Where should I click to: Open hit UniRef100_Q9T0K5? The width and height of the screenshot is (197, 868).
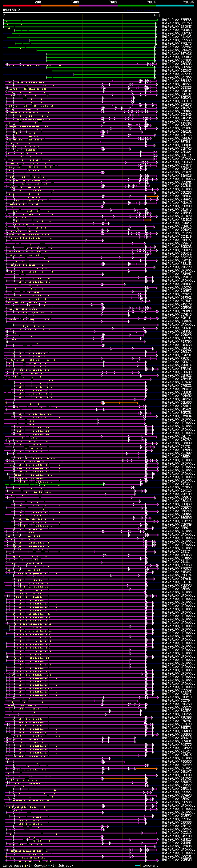[x=177, y=768]
